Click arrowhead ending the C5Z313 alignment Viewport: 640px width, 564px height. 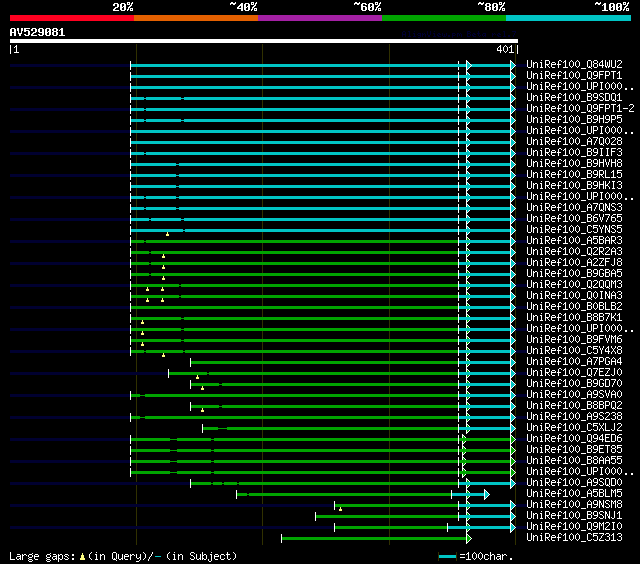[x=469, y=539]
